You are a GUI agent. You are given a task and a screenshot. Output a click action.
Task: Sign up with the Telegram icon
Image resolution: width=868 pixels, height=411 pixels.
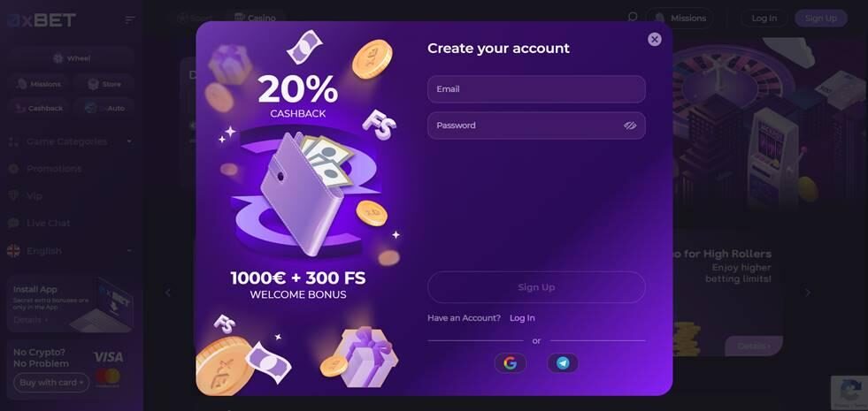(x=563, y=363)
